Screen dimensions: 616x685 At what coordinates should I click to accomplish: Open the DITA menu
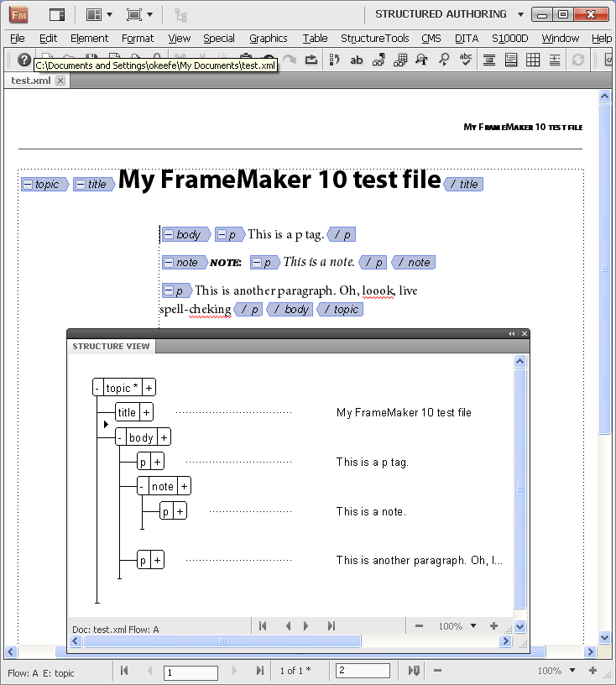tap(466, 39)
